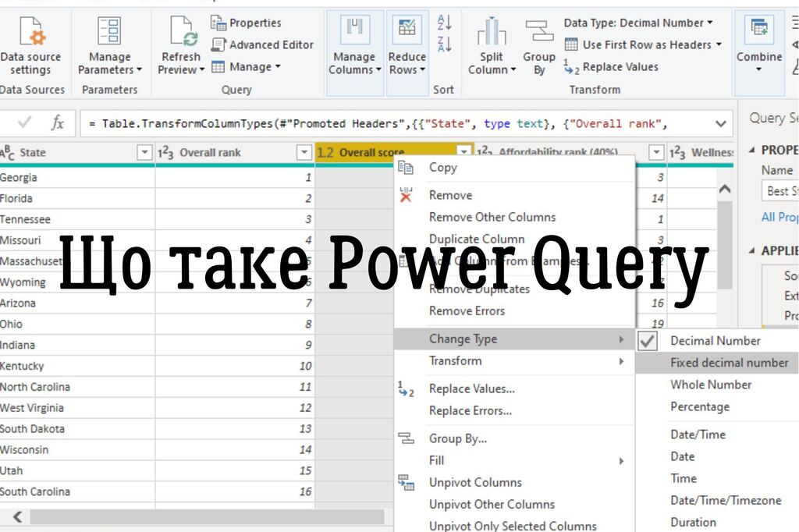
Task: Expand the formula bar chevron
Action: 720,123
